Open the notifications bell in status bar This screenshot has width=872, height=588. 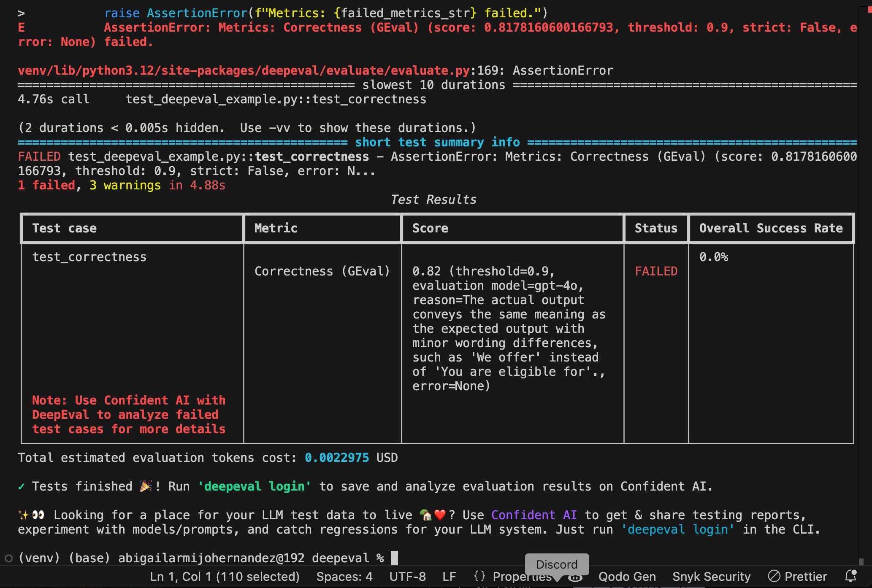click(x=850, y=576)
